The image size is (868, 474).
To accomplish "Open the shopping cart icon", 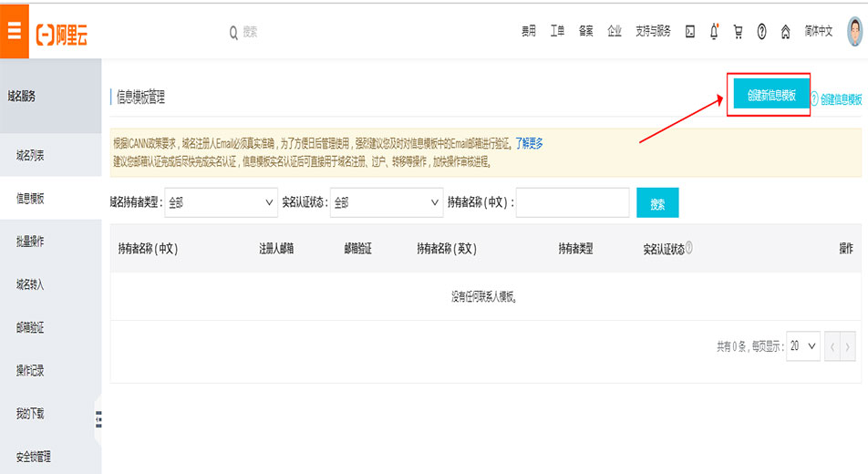I will pos(738,32).
